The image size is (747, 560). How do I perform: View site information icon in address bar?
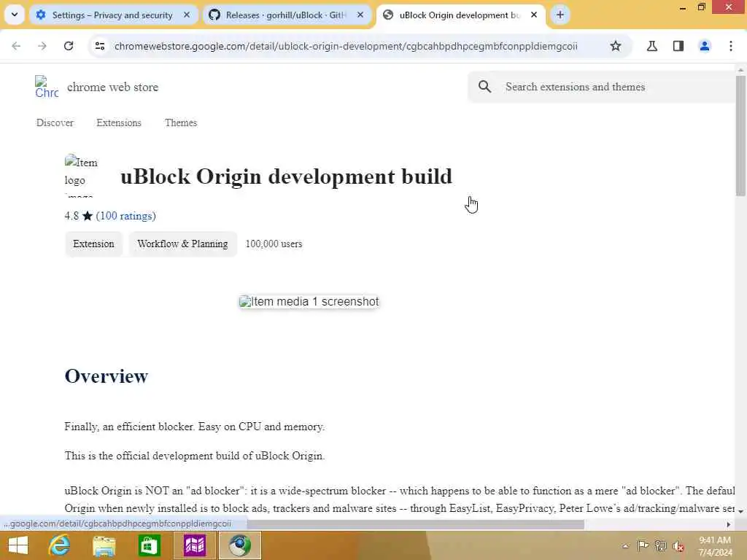pyautogui.click(x=100, y=46)
